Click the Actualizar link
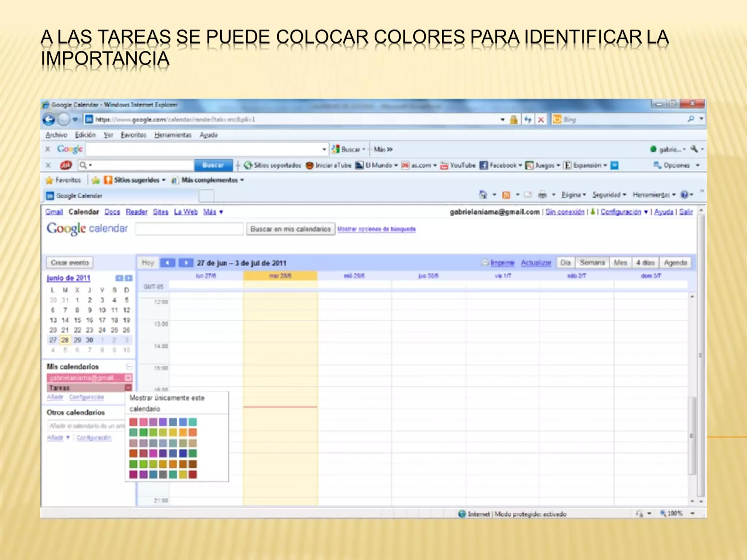The width and height of the screenshot is (747, 560). coord(535,262)
